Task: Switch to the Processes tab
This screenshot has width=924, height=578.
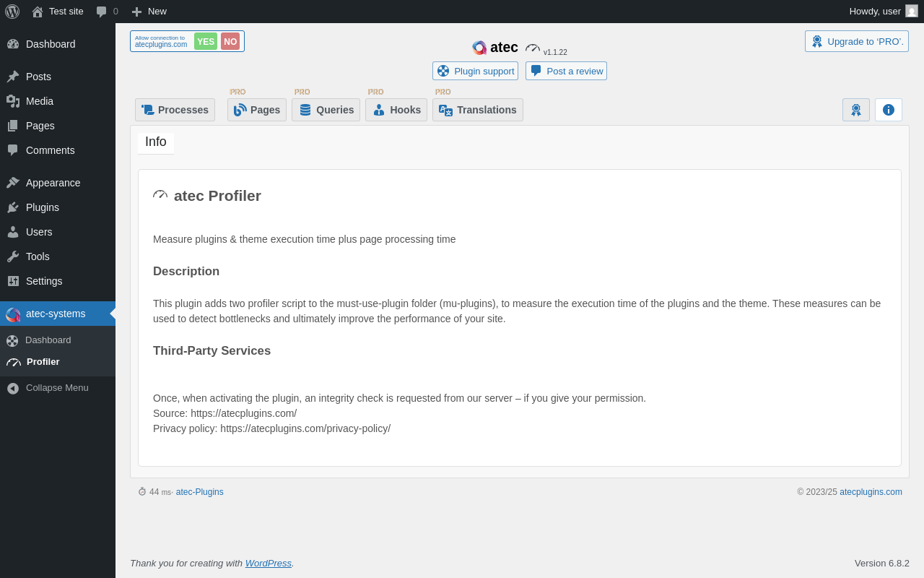Action: 175,110
